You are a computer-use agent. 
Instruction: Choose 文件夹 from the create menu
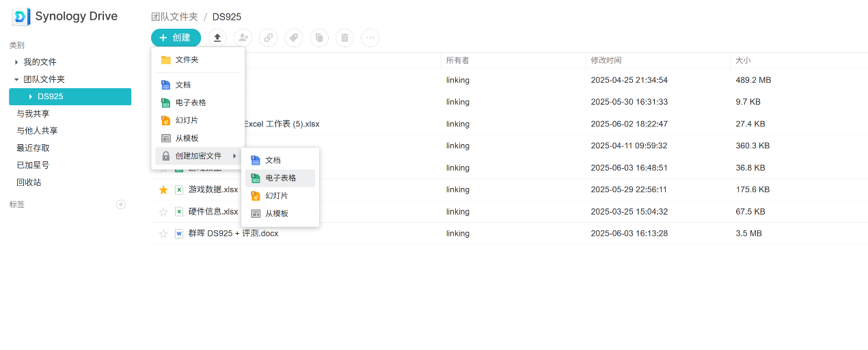pyautogui.click(x=187, y=60)
